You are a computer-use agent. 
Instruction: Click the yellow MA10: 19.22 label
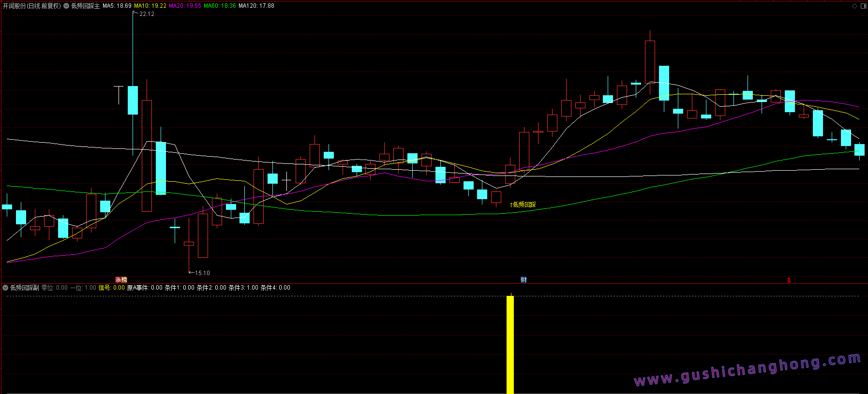150,6
